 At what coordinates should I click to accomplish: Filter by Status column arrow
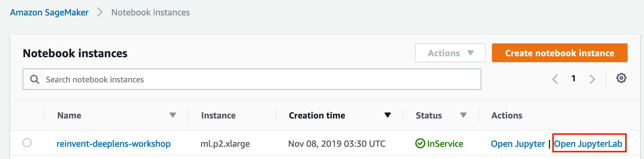click(x=463, y=115)
